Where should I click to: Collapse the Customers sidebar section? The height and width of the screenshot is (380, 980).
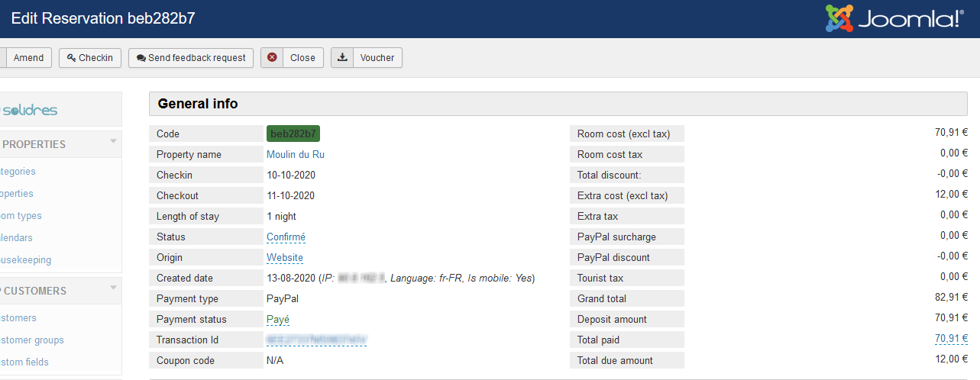coord(113,288)
